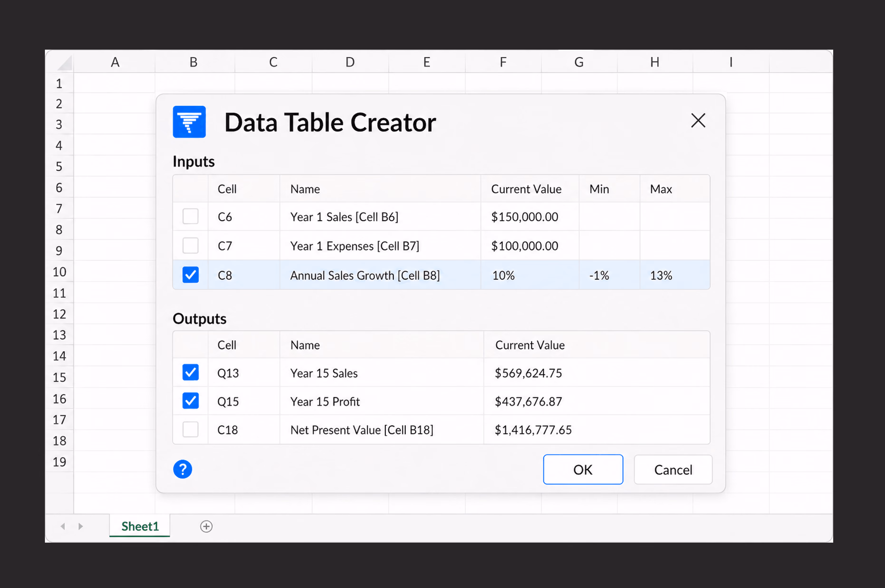
Task: Click the Cancel button
Action: point(673,469)
